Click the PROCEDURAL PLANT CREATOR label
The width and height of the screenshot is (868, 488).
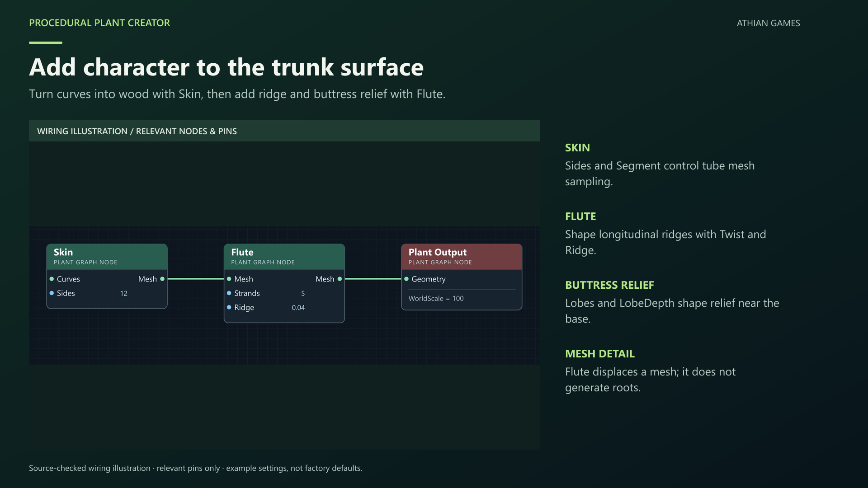tap(99, 23)
